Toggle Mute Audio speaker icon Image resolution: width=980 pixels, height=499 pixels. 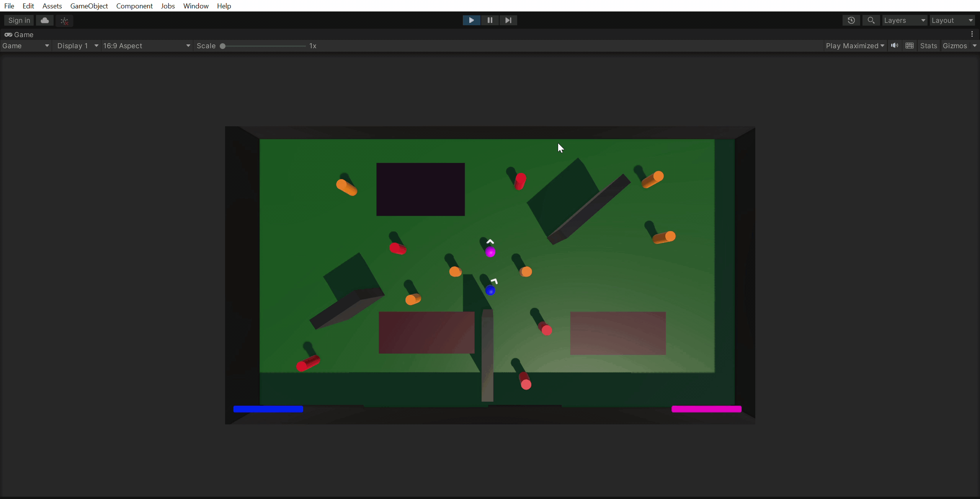[x=895, y=46]
